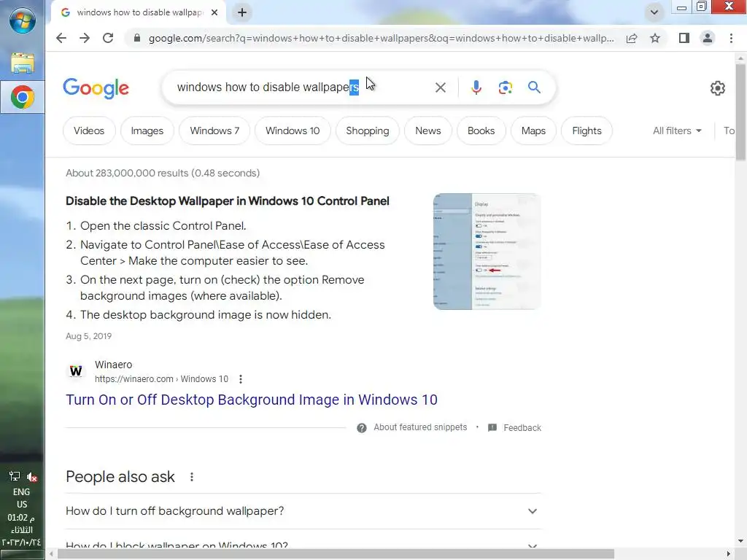Click the step 'Open the classic Control Panel.'

(x=163, y=226)
